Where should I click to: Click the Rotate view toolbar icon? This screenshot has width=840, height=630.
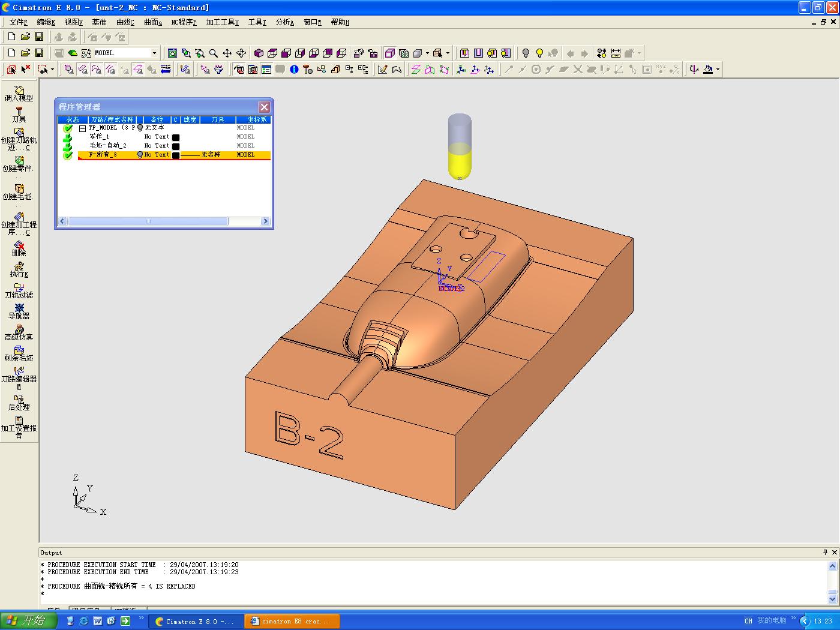click(241, 53)
